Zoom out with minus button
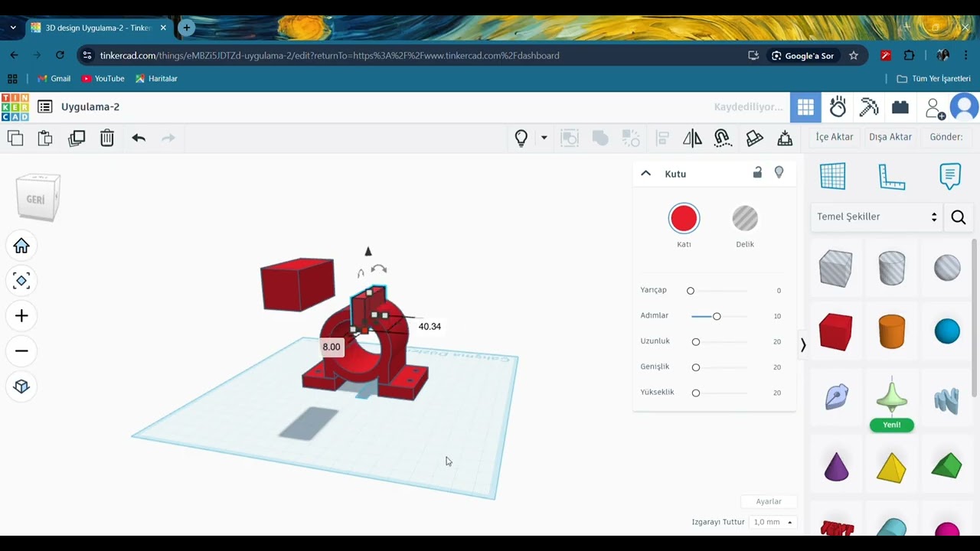980x551 pixels. [21, 351]
